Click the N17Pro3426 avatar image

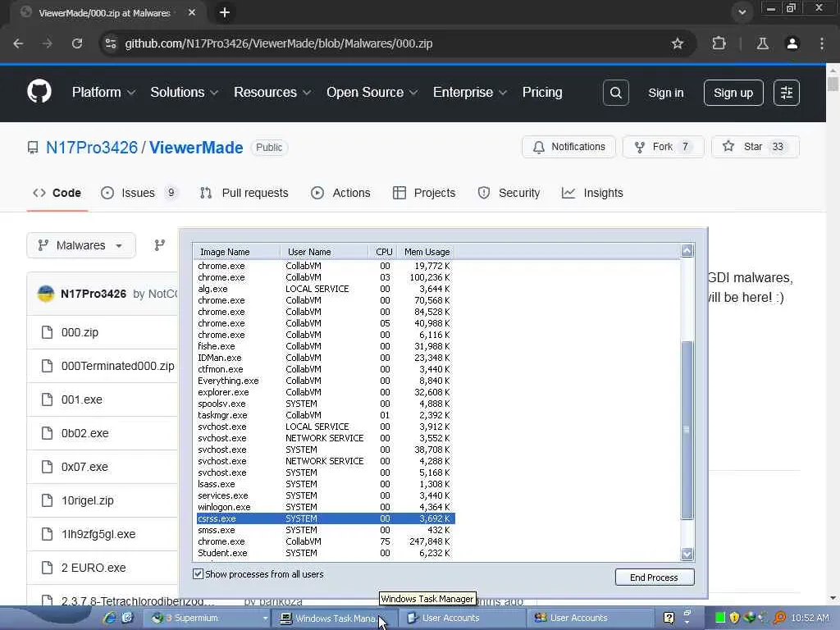coord(46,294)
